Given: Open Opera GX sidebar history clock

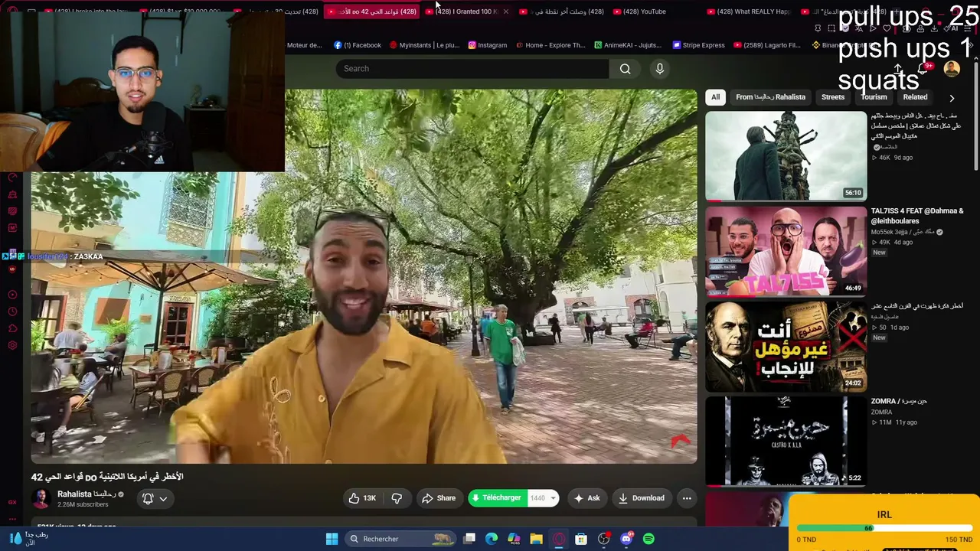Looking at the screenshot, I should [12, 311].
